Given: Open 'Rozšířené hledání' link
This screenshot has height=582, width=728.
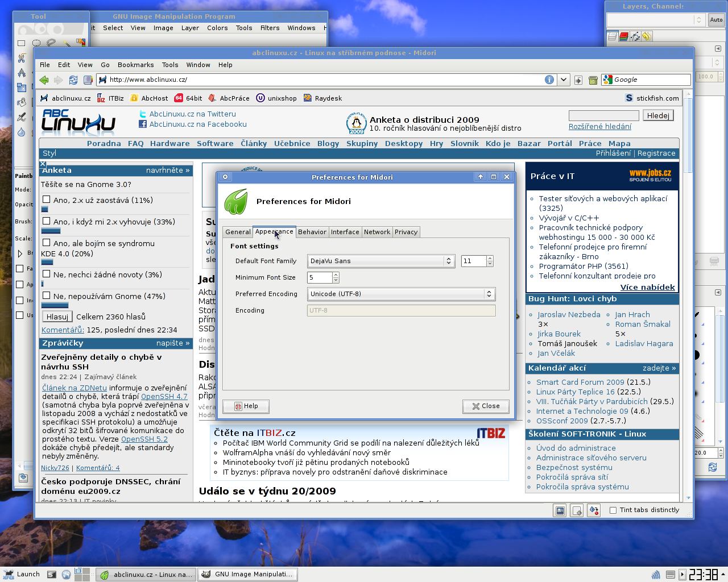Looking at the screenshot, I should pyautogui.click(x=600, y=127).
